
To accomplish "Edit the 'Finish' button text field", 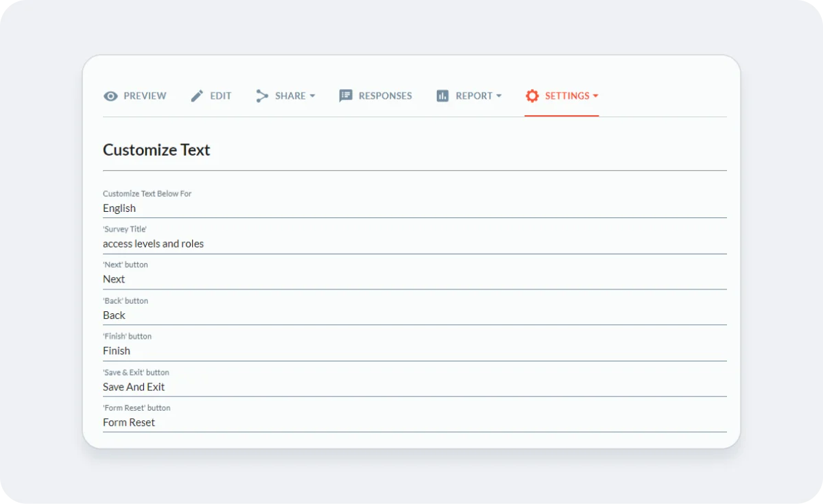I will coord(415,351).
